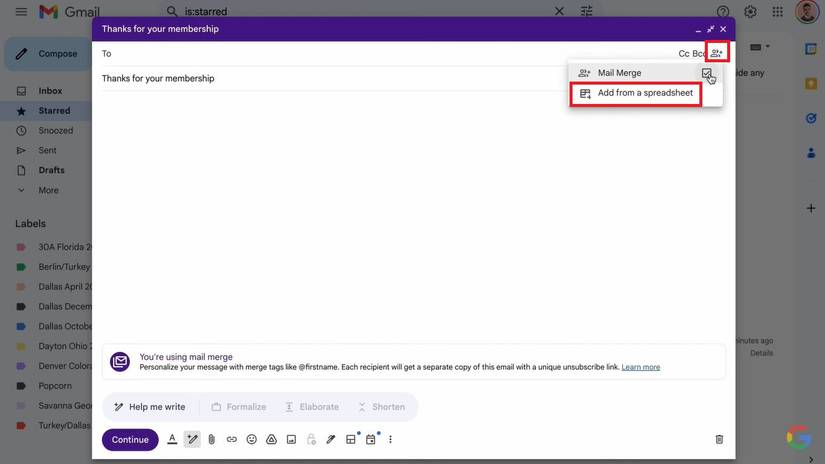Attach a file with paperclip icon
This screenshot has height=464, width=825.
pos(212,440)
